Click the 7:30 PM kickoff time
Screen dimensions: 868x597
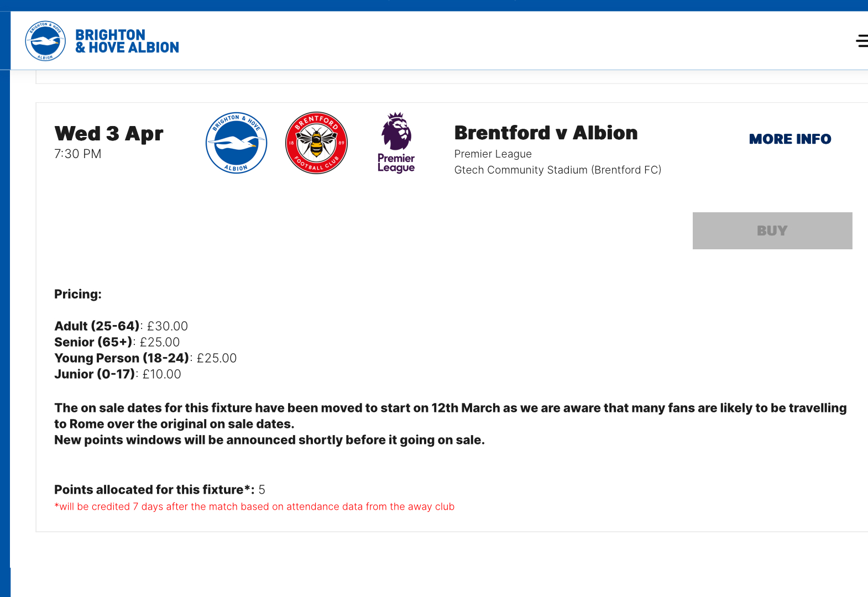[x=78, y=154]
